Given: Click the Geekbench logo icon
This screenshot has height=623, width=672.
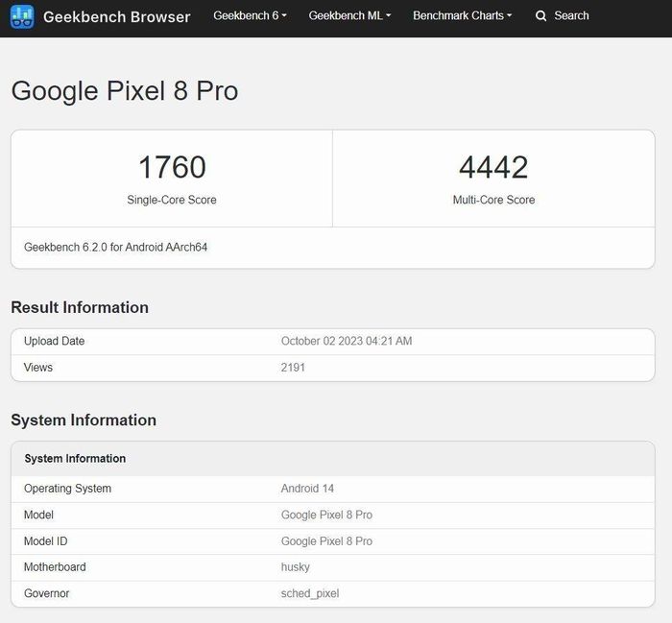Looking at the screenshot, I should tap(22, 16).
